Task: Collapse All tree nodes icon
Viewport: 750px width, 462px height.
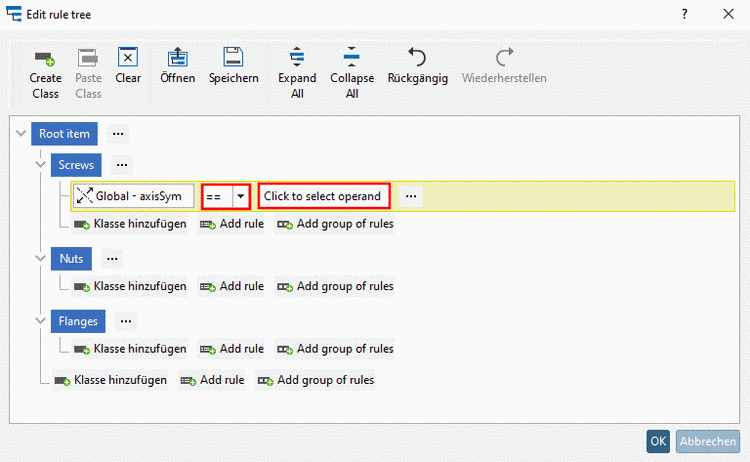Action: coord(352,57)
